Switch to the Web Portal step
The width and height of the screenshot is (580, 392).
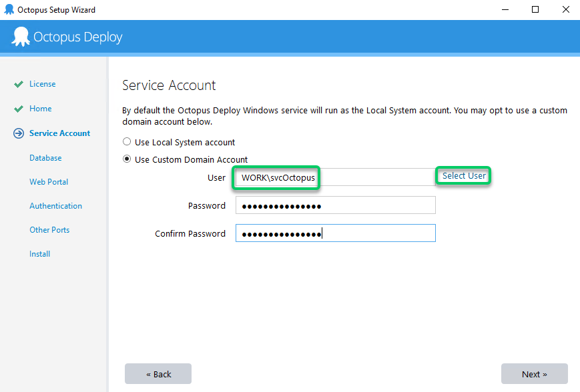[x=49, y=182]
